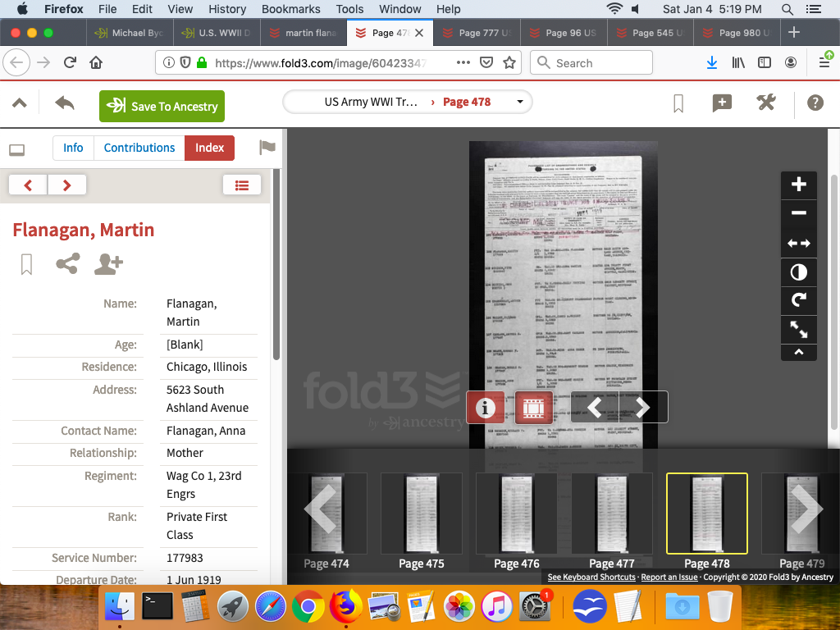Viewport: 840px width, 630px height.
Task: Click the zoom in plus button
Action: [798, 185]
